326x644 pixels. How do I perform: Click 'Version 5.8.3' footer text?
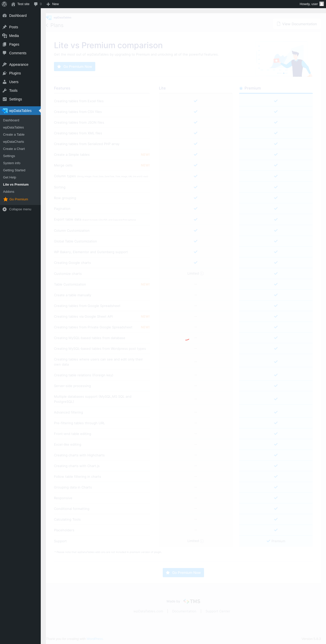tap(311, 639)
